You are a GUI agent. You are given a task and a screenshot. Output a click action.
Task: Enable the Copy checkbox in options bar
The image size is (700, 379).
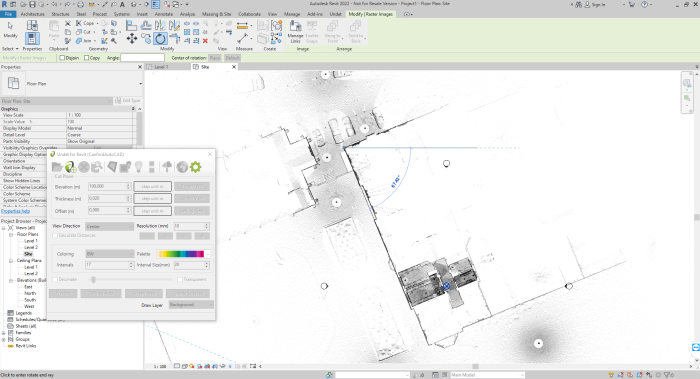pyautogui.click(x=87, y=58)
